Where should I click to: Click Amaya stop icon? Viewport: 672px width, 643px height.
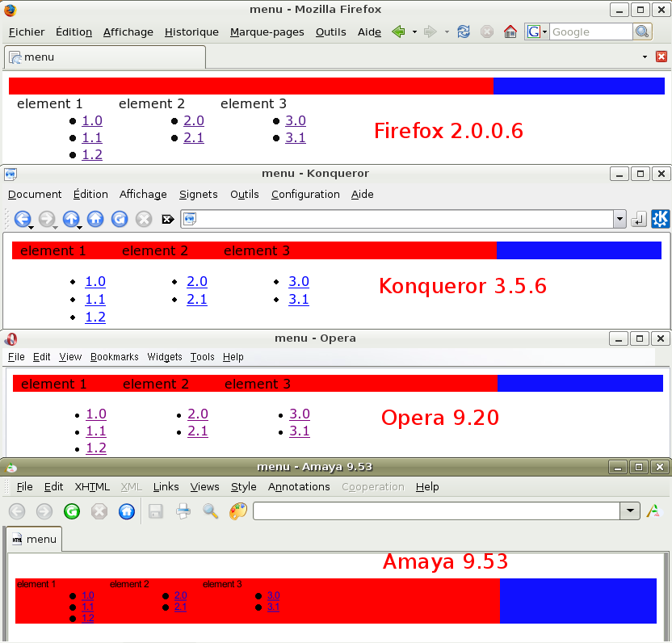[99, 511]
